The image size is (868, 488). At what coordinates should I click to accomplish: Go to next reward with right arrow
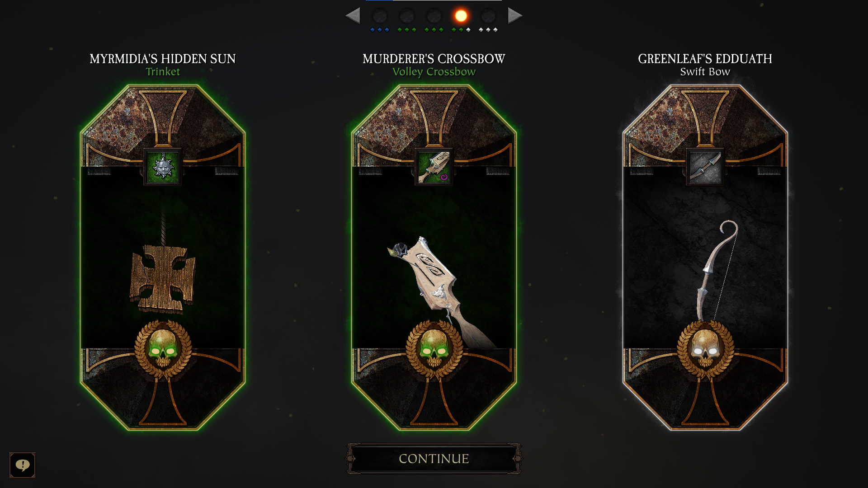(515, 16)
